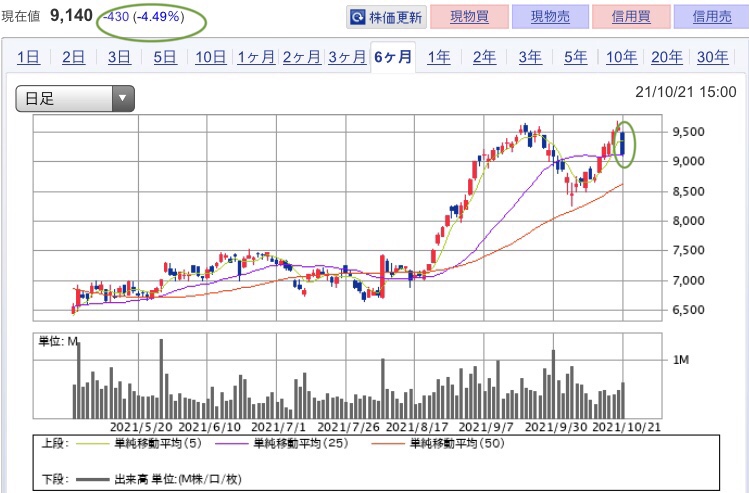Switch to the 30年 chart range
Image resolution: width=749 pixels, height=493 pixels.
tap(712, 57)
